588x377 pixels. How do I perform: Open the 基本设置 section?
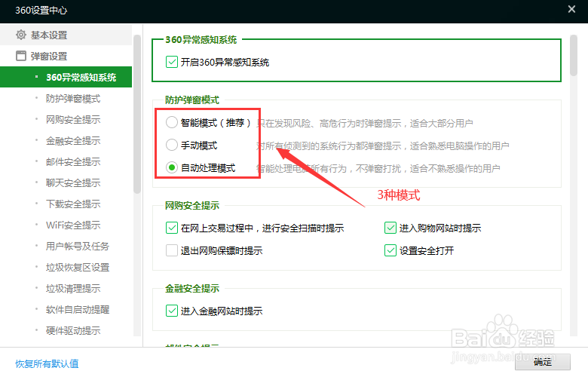[66, 35]
